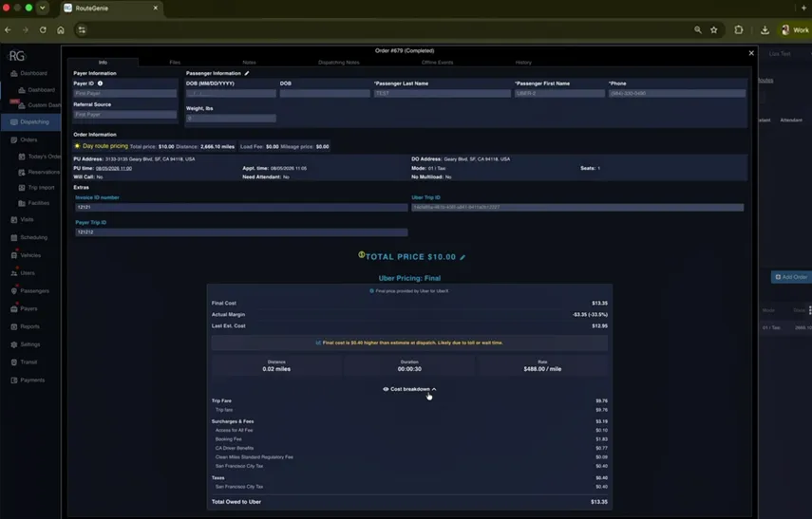Screen dimensions: 812x519
Task: Expand the top-level Dashboard sidebar group
Action: pyautogui.click(x=29, y=73)
